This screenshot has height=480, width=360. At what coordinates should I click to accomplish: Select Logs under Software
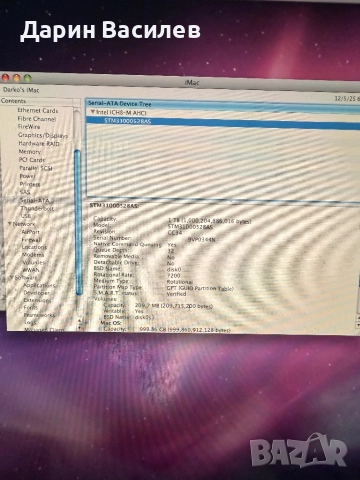pos(30,322)
